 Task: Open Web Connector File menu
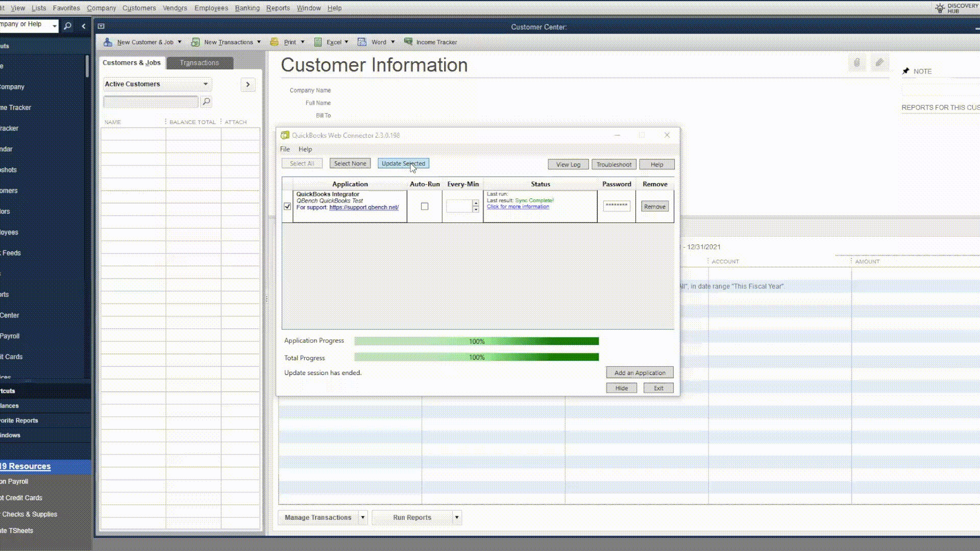tap(285, 149)
